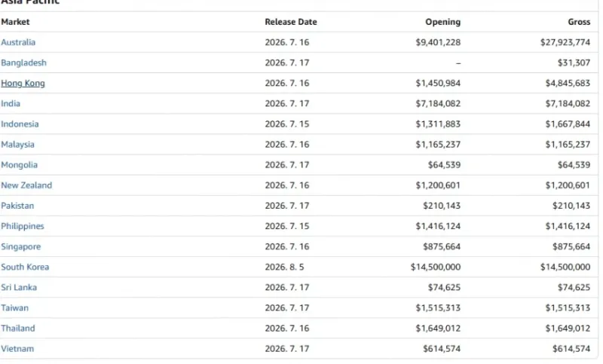Viewport: 603px width, 364px height.
Task: Click the Release Date column header
Action: (291, 22)
